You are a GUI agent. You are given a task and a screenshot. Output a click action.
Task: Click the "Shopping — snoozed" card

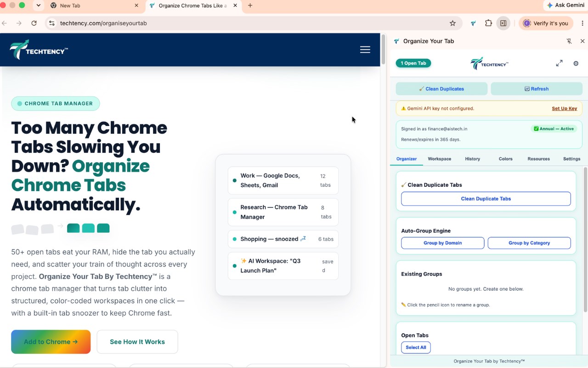point(283,239)
